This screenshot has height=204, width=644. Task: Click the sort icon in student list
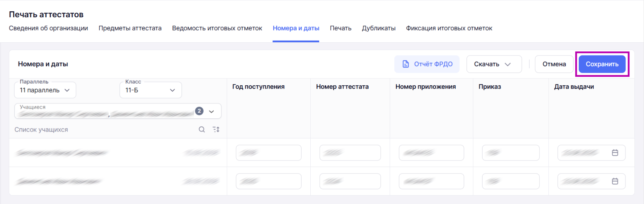click(216, 130)
